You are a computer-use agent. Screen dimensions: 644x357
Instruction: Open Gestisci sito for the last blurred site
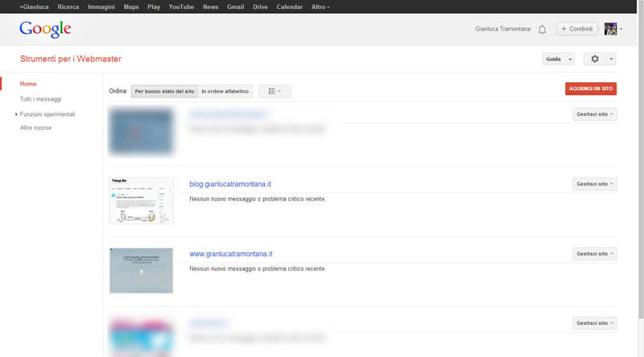595,323
